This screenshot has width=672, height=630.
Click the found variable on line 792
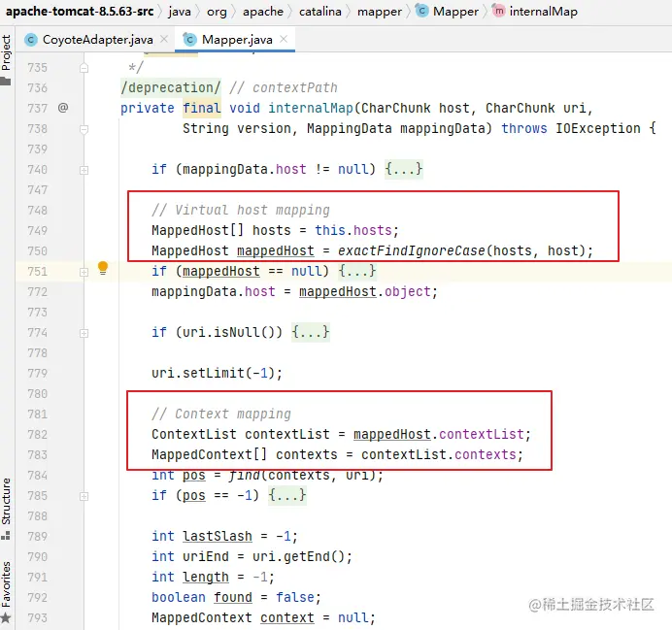[233, 597]
